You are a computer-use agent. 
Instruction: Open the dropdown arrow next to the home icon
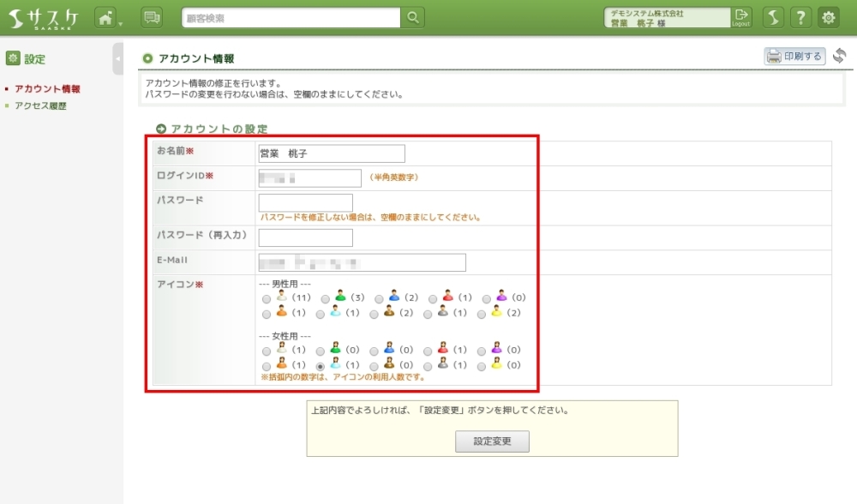click(x=121, y=22)
